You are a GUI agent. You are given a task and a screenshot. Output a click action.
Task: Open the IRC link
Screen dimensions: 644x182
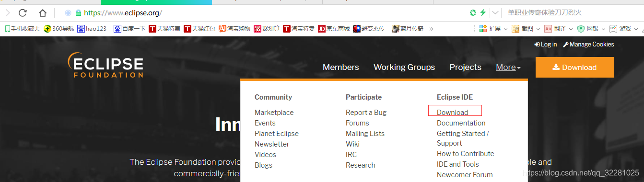click(x=351, y=155)
